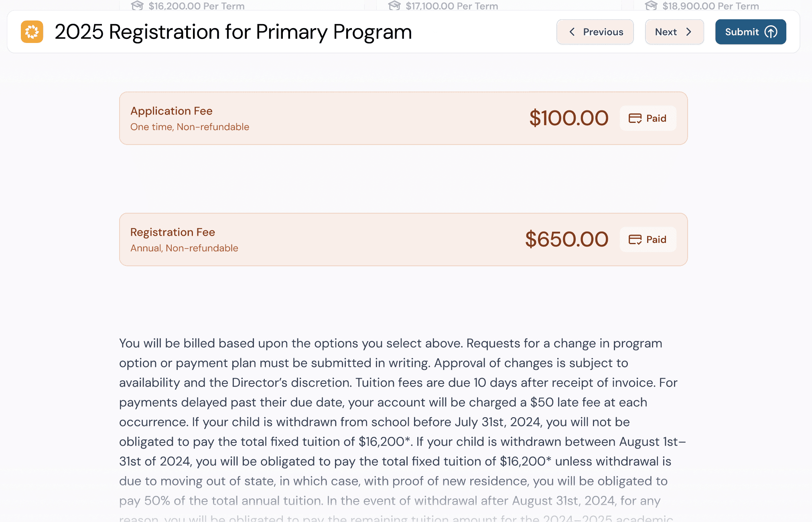Click the graduation cap icon for $18,900.00
This screenshot has width=812, height=522.
[651, 6]
